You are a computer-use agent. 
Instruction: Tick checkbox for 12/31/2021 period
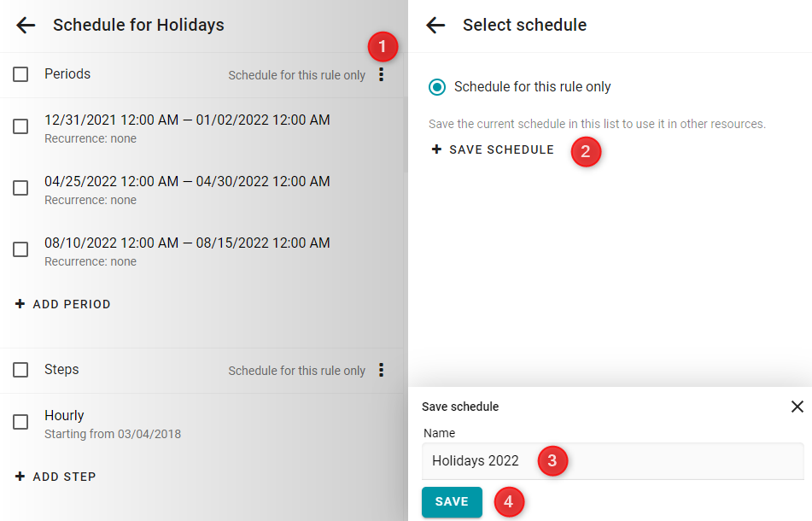pos(20,126)
